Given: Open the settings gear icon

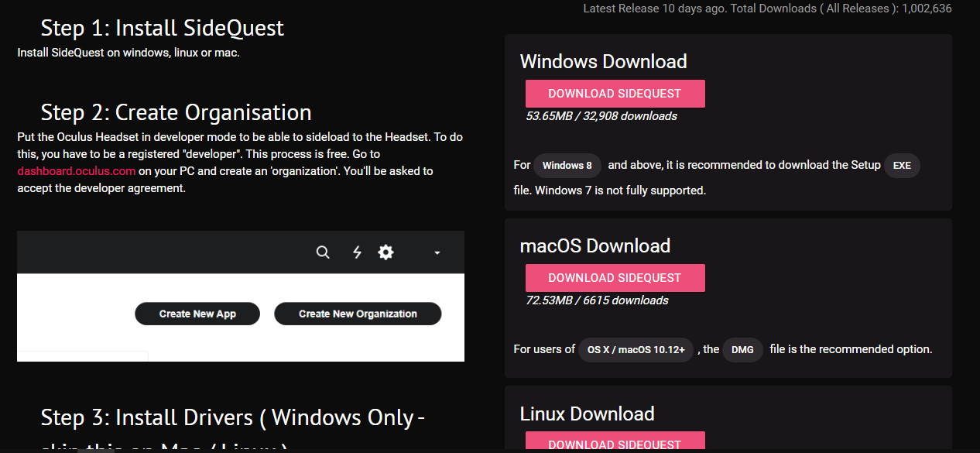Looking at the screenshot, I should point(385,252).
